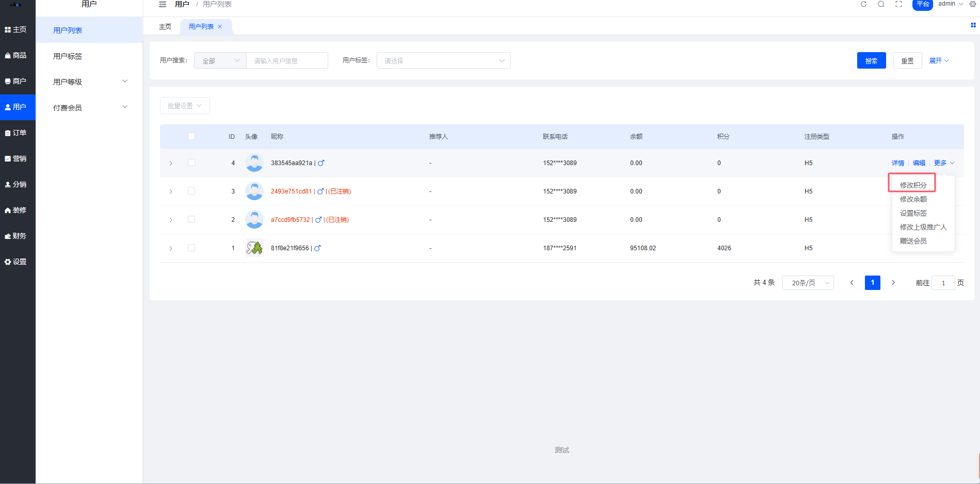Toggle the select-all checkbox in table header
This screenshot has width=980, height=484.
click(191, 136)
